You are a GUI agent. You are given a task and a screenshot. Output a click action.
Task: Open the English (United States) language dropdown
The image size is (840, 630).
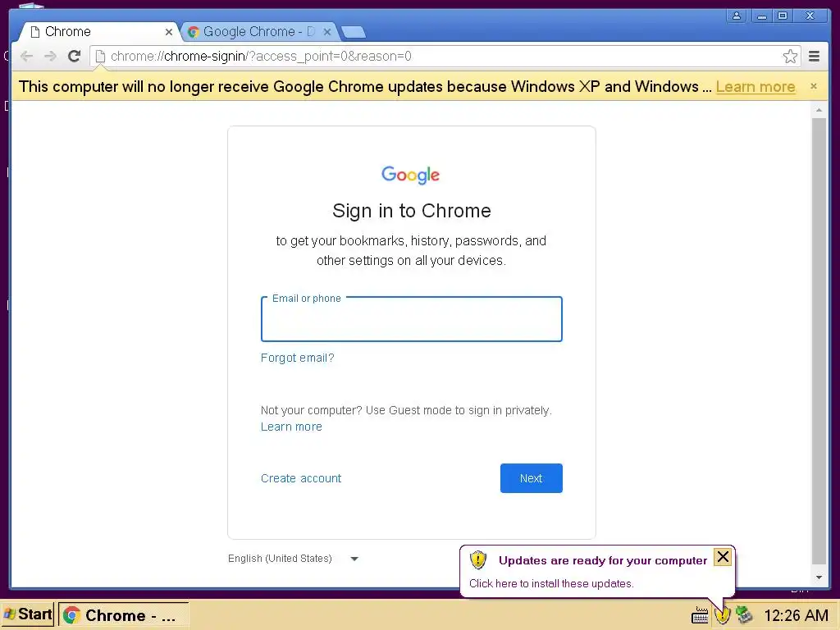click(293, 558)
